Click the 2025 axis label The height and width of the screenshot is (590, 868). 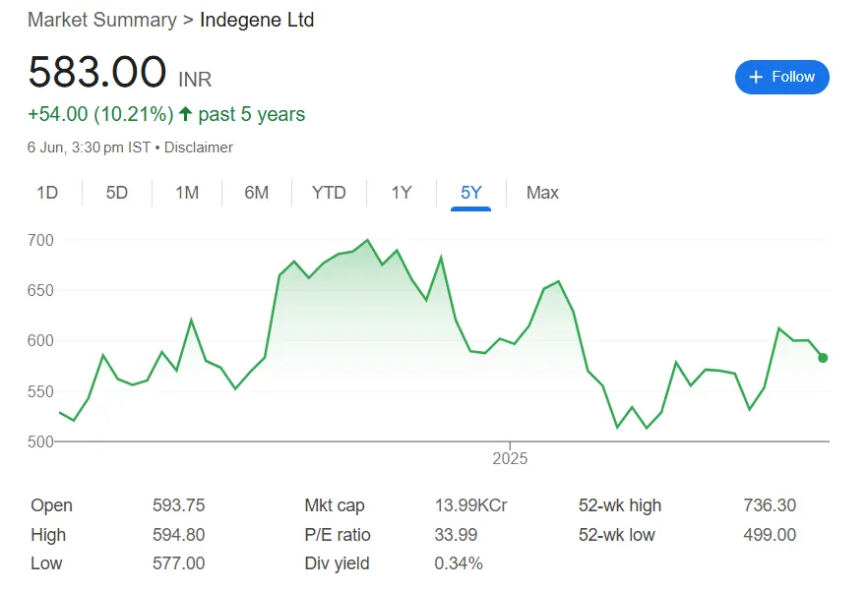510,458
